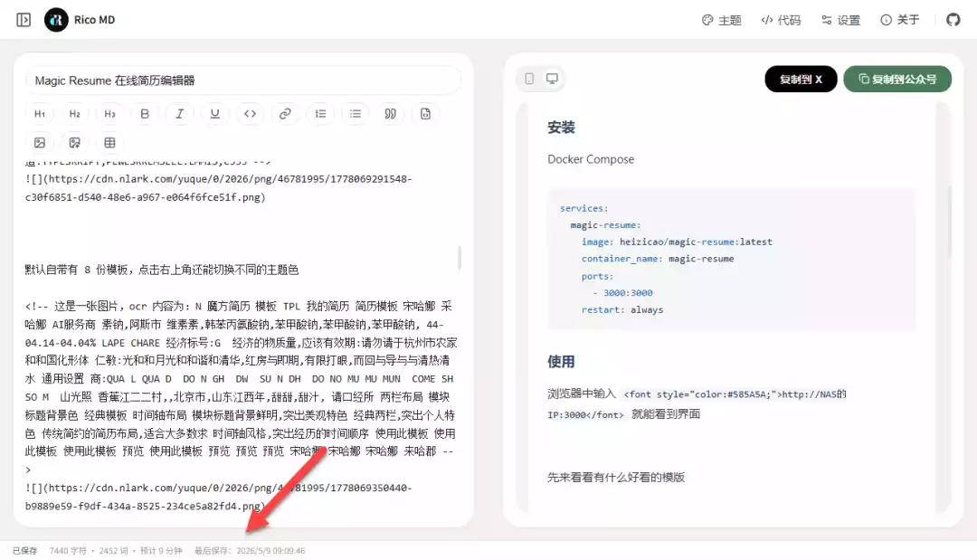Image resolution: width=977 pixels, height=560 pixels.
Task: Click the Docker Compose text
Action: (591, 159)
